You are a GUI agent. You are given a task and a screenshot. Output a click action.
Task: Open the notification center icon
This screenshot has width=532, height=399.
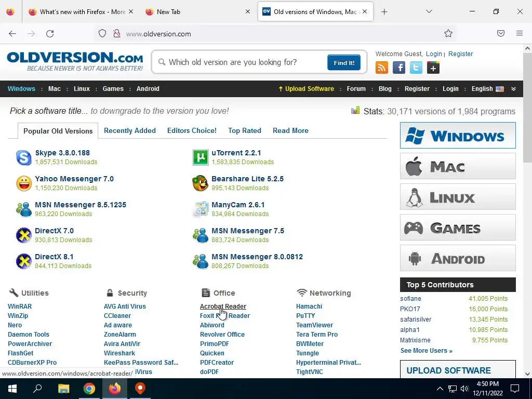click(515, 389)
